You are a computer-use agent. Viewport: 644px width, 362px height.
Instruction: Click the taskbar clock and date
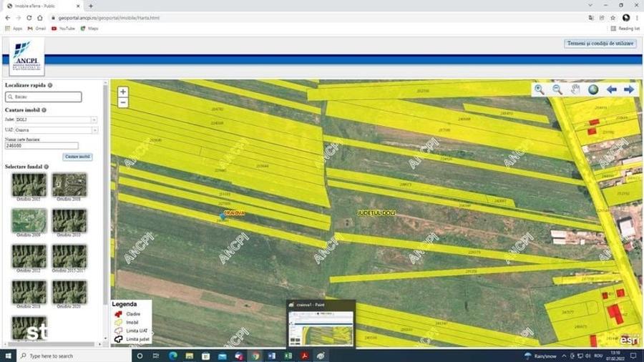615,356
